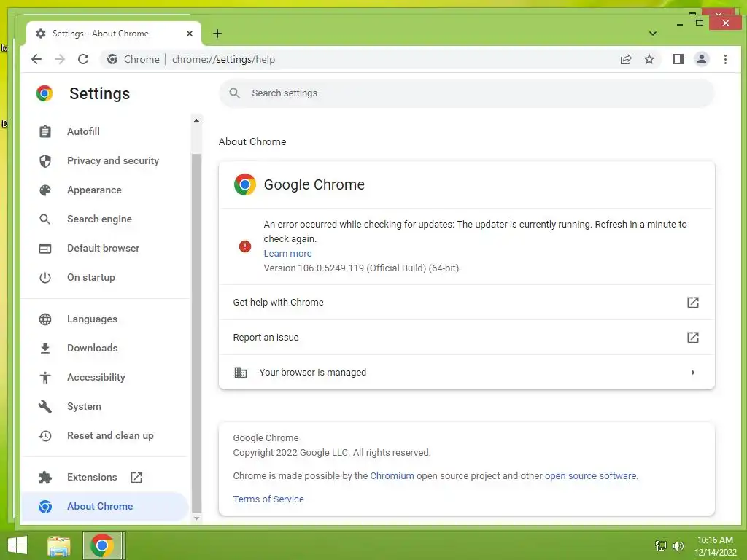The image size is (747, 560).
Task: Open a new tab with plus button
Action: [217, 34]
